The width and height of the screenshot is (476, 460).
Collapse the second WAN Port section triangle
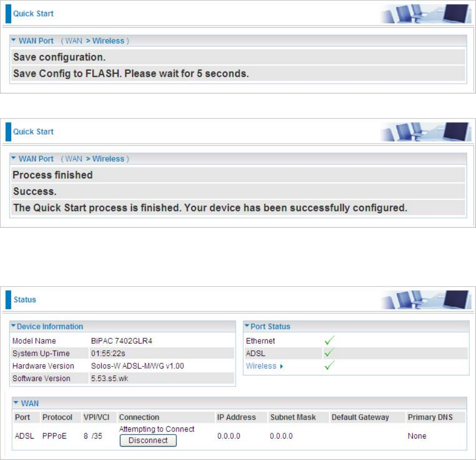(14, 159)
